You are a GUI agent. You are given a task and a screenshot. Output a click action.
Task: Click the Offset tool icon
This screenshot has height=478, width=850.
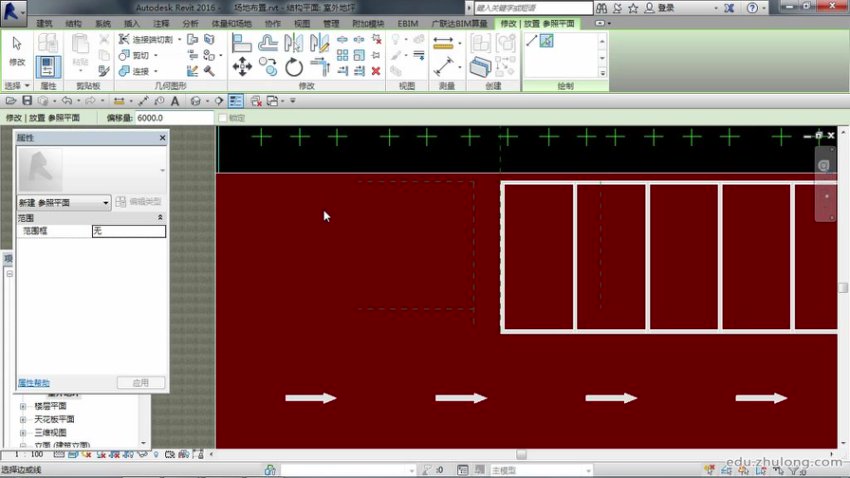(x=268, y=43)
